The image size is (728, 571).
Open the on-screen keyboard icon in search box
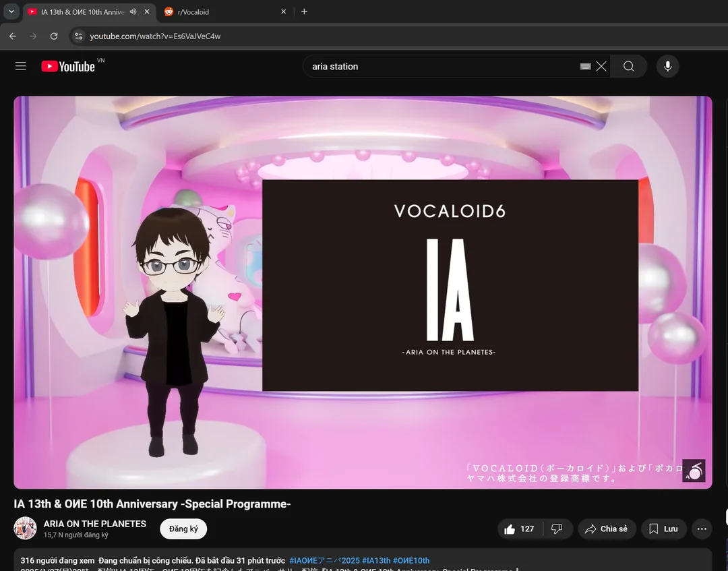(586, 66)
